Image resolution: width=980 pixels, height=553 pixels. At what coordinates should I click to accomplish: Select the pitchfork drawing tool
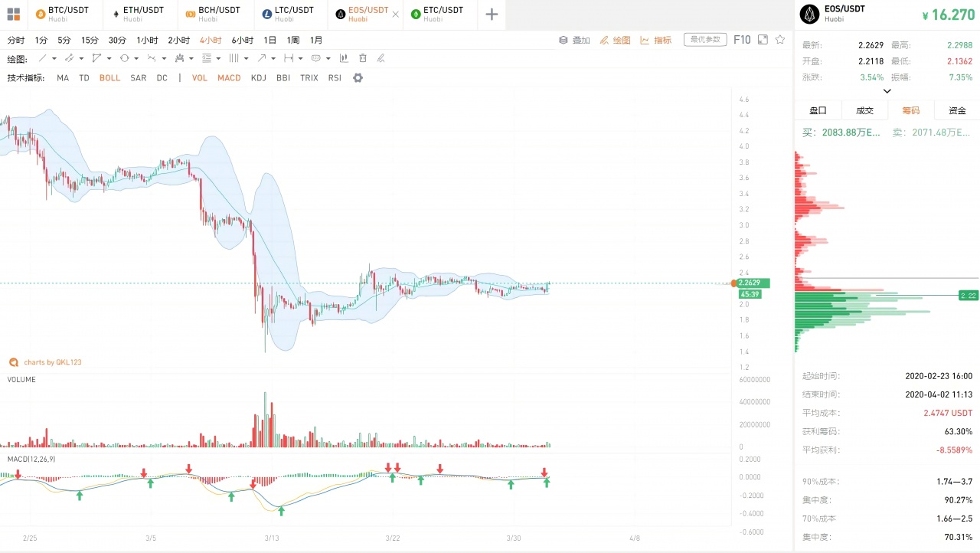(x=179, y=58)
